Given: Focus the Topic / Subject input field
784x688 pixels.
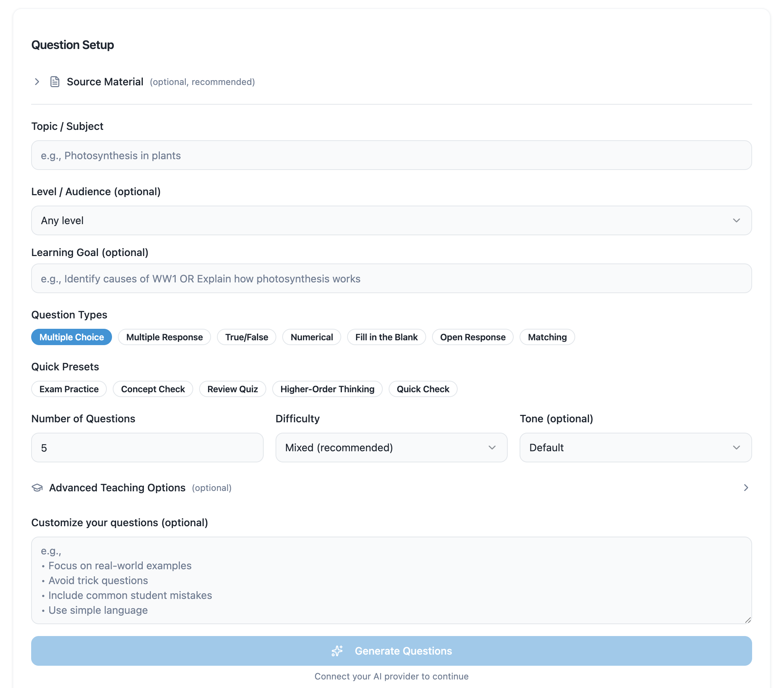Looking at the screenshot, I should [391, 155].
